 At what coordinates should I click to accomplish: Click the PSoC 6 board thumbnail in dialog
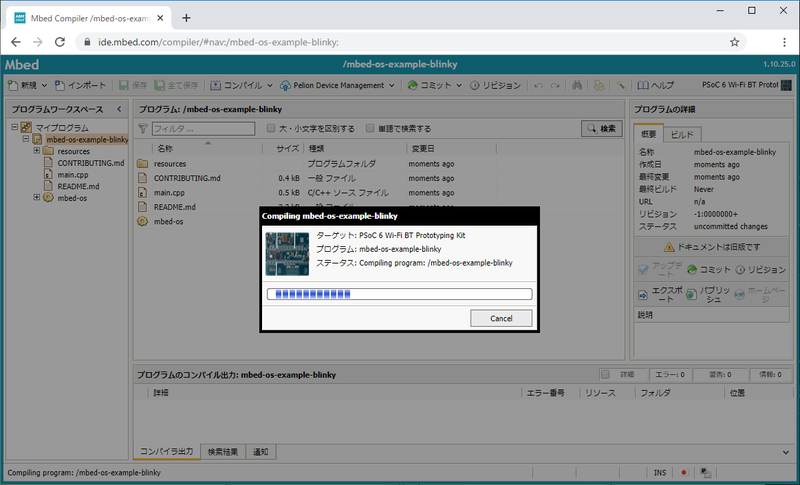pos(287,254)
